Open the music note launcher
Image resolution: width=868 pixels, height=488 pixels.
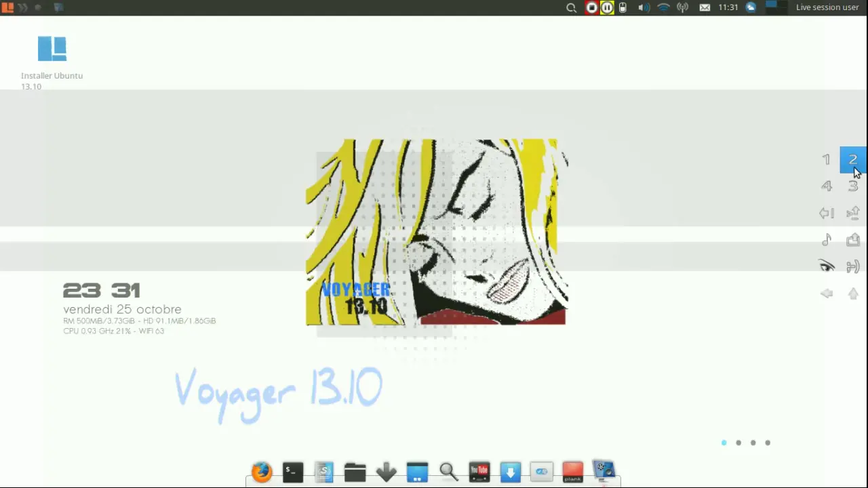pos(826,240)
